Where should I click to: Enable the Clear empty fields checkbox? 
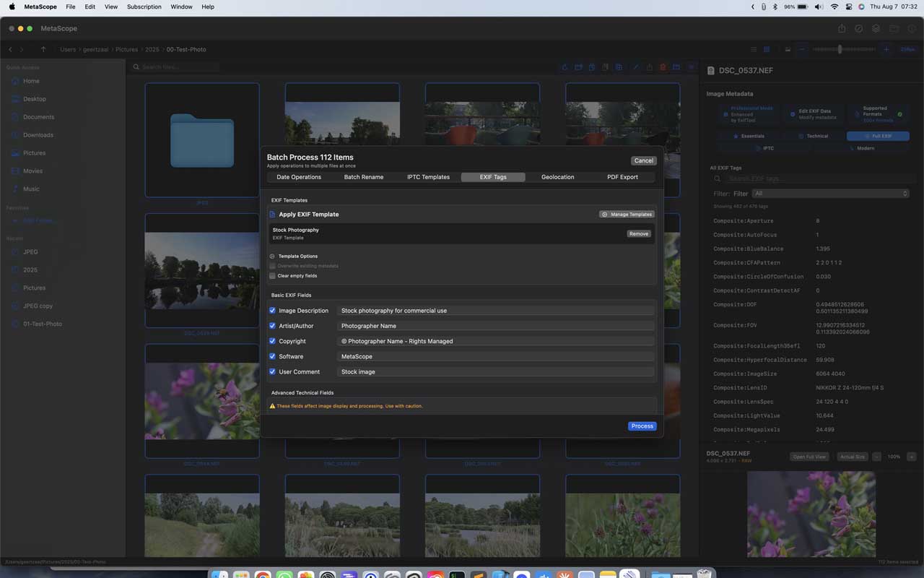pos(272,276)
